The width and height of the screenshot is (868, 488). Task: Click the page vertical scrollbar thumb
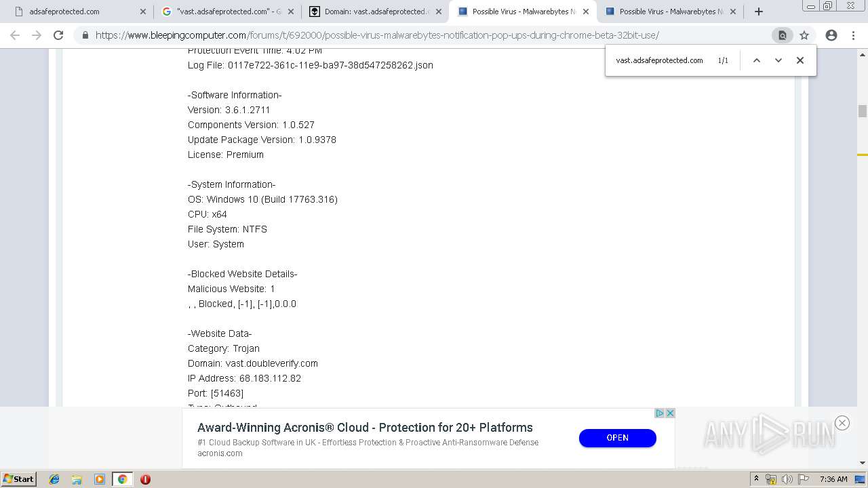click(863, 111)
